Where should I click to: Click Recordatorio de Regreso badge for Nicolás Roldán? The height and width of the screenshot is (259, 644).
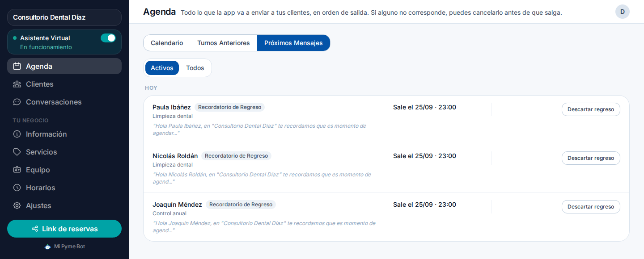point(236,156)
